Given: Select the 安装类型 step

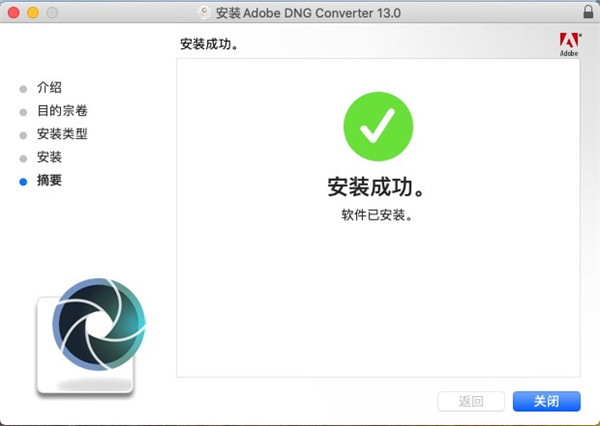Looking at the screenshot, I should point(62,134).
